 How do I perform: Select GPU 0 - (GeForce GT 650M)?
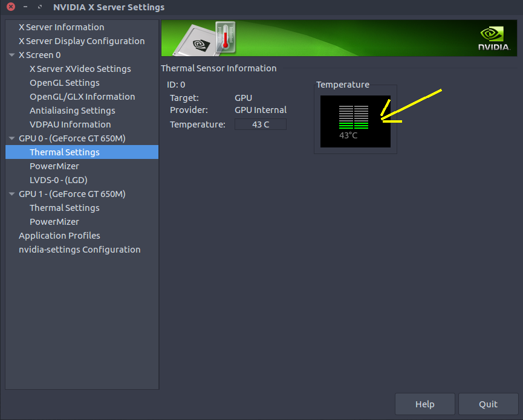click(72, 138)
